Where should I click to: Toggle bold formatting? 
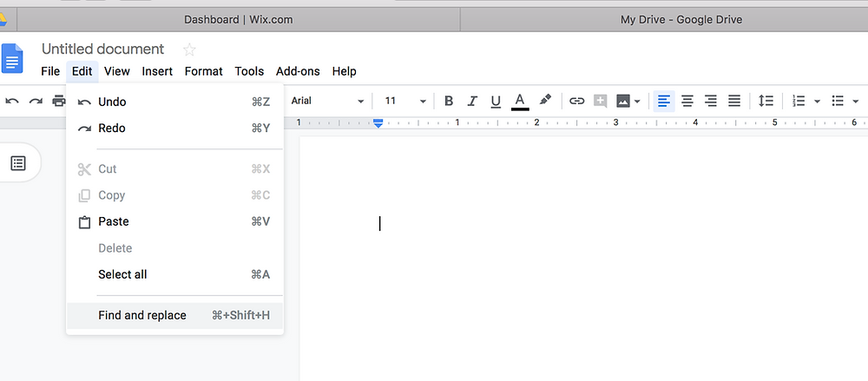point(449,101)
